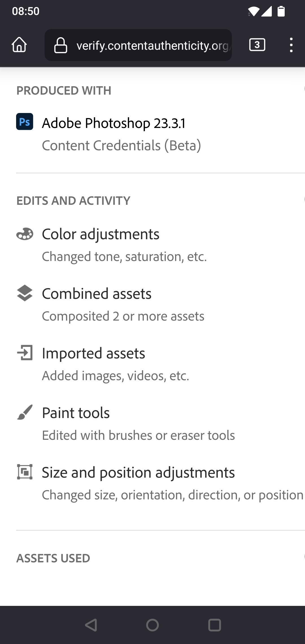Screen dimensions: 305x644
Task: Tap the verify.contentauthenticity.org URL field
Action: (x=152, y=45)
